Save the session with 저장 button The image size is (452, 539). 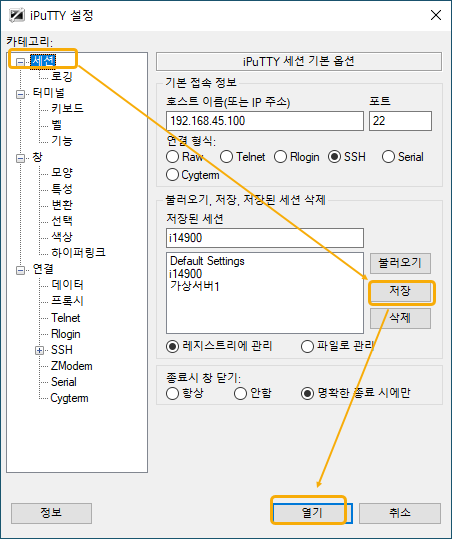pyautogui.click(x=400, y=291)
